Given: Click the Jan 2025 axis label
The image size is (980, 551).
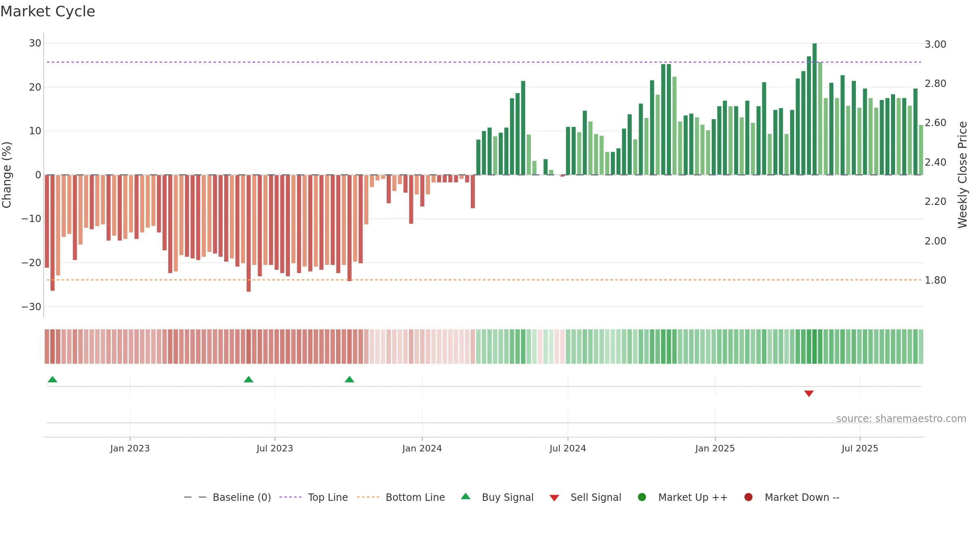Looking at the screenshot, I should click(715, 448).
